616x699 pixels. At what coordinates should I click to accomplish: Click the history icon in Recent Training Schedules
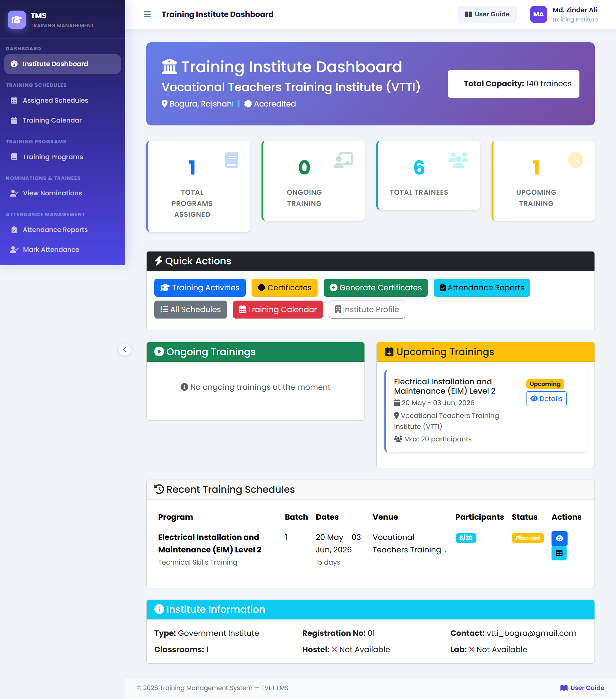(x=159, y=490)
